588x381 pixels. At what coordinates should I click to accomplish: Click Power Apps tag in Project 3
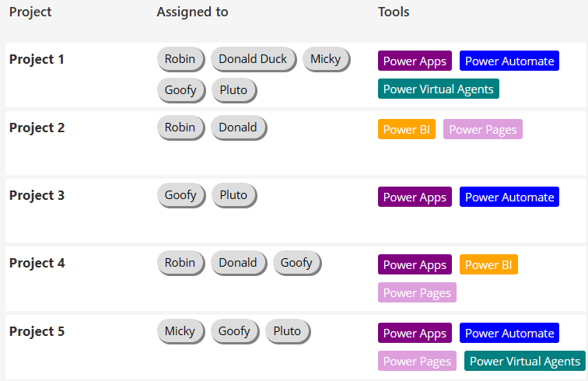pyautogui.click(x=415, y=197)
